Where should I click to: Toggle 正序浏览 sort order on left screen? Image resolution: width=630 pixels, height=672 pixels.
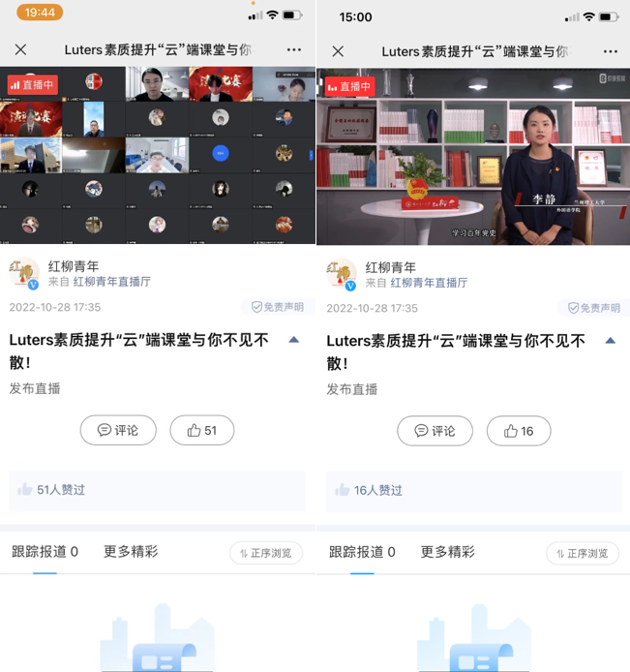tap(266, 553)
